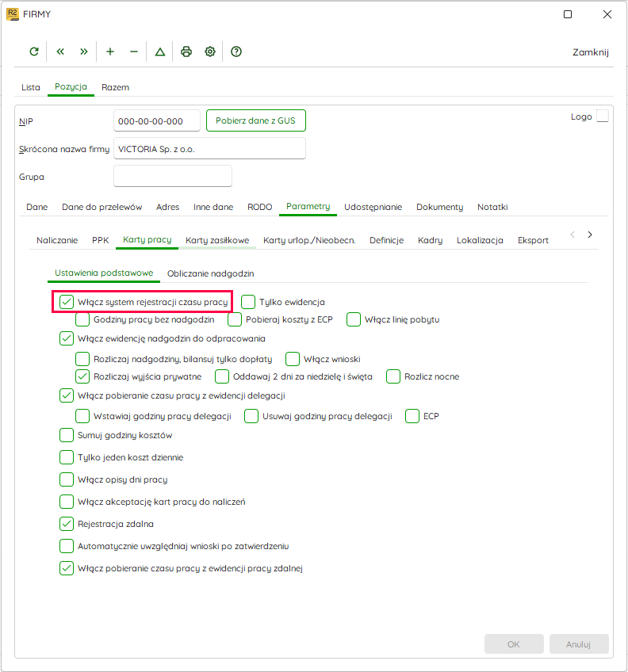Enable the 'ECP' checkbox in delegacji row
628x672 pixels.
click(x=412, y=416)
